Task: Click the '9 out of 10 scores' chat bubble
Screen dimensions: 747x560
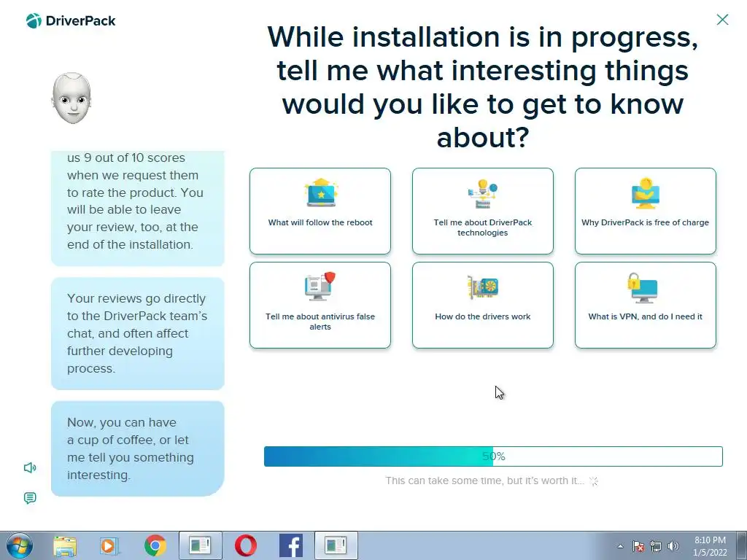Action: coord(138,209)
